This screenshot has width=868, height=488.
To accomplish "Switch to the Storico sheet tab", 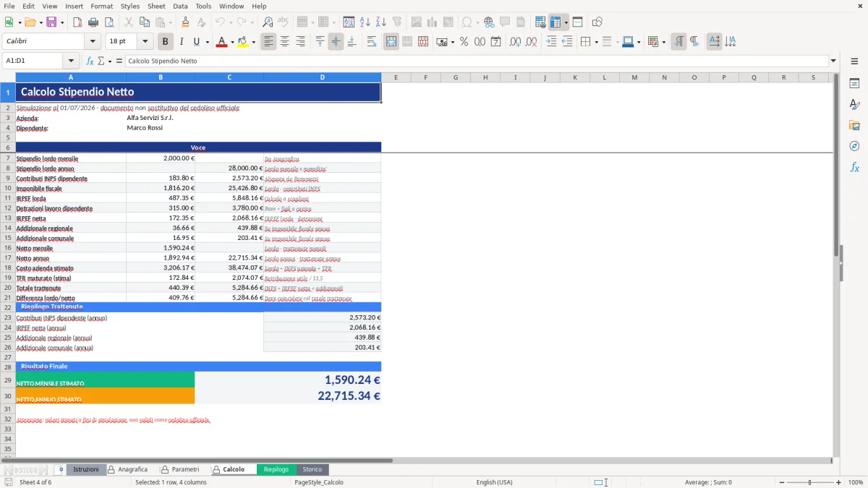I will tap(312, 469).
